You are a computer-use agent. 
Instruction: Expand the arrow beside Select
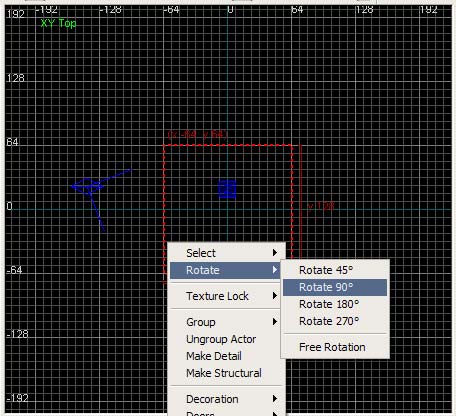(x=275, y=253)
